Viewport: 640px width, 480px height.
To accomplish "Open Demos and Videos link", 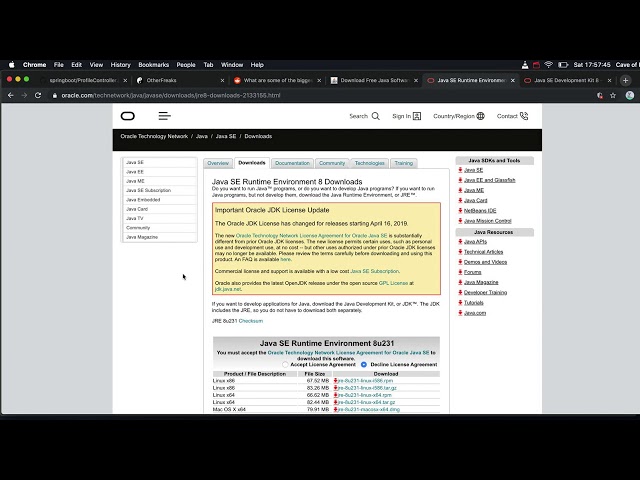I will pyautogui.click(x=485, y=262).
